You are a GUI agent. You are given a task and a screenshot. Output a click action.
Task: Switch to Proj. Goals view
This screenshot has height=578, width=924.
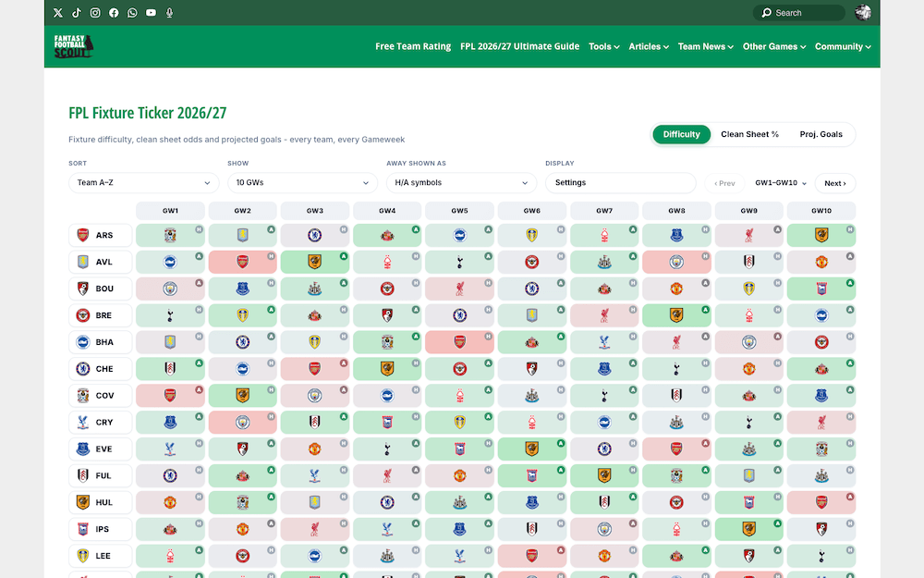tap(821, 134)
